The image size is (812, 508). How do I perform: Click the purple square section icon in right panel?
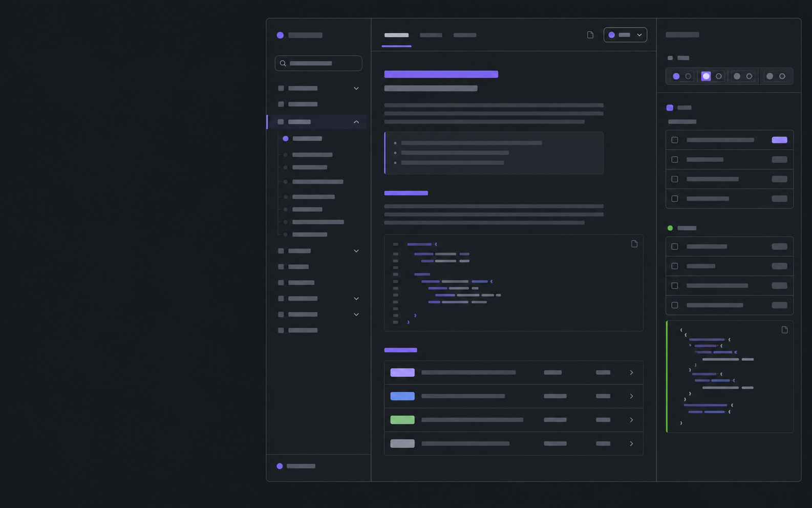tap(670, 108)
